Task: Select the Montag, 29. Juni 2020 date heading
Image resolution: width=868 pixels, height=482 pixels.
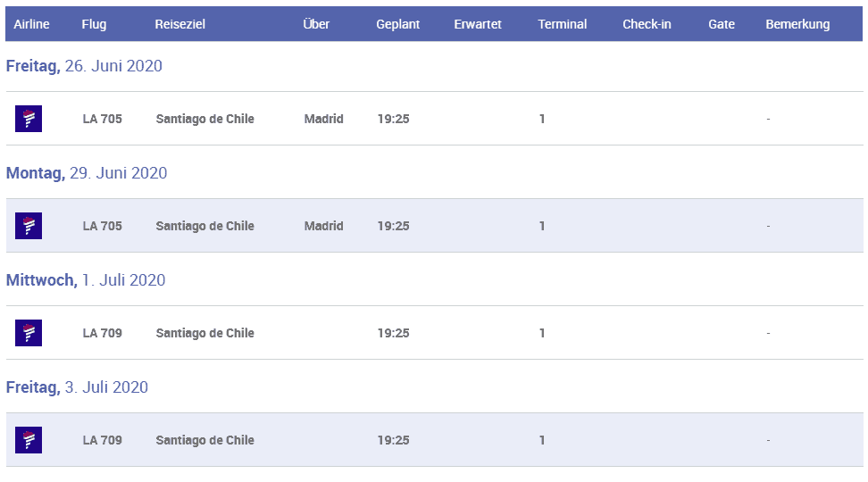Action: (x=87, y=173)
